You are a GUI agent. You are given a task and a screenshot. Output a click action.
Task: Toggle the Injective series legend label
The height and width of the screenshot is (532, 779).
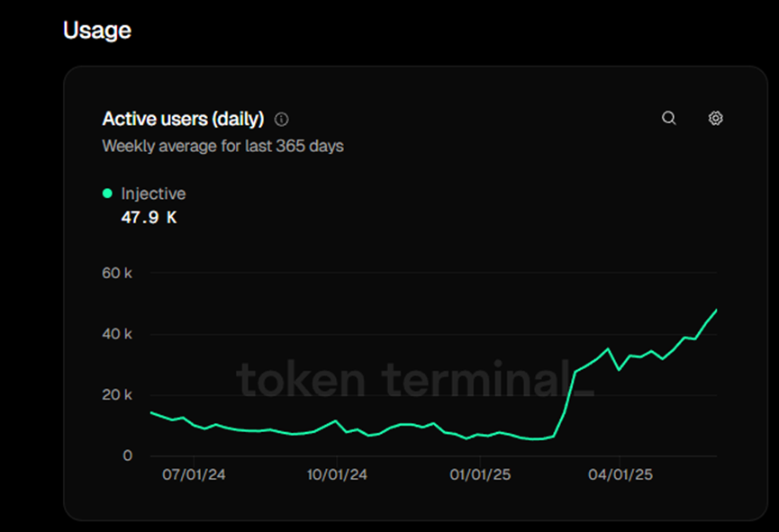click(x=153, y=194)
